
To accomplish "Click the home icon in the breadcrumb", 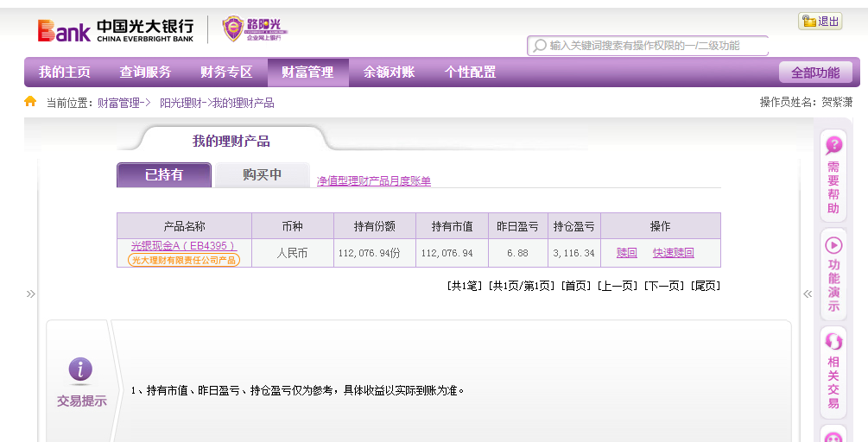I will (x=30, y=102).
